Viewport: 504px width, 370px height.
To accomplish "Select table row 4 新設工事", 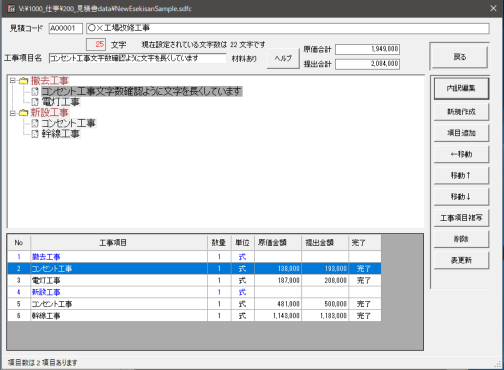I will click(x=194, y=292).
